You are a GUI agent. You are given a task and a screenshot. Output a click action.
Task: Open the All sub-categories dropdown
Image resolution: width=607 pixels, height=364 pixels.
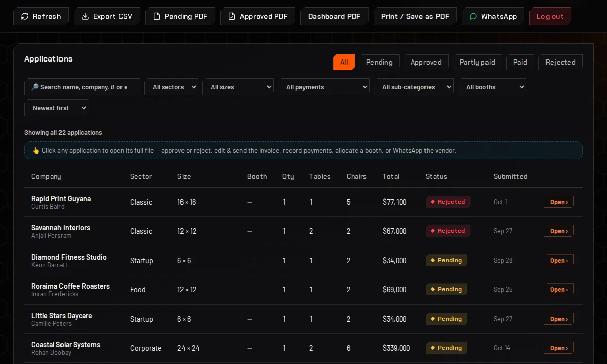click(413, 87)
